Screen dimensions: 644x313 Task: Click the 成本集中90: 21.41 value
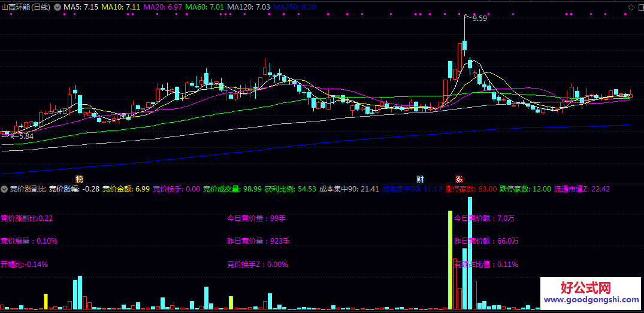coord(349,189)
